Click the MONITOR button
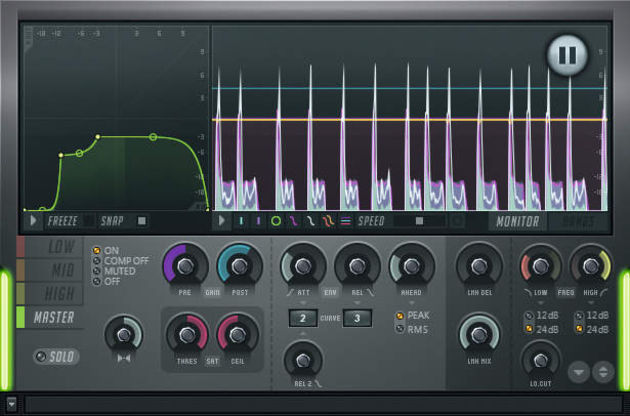 (518, 221)
